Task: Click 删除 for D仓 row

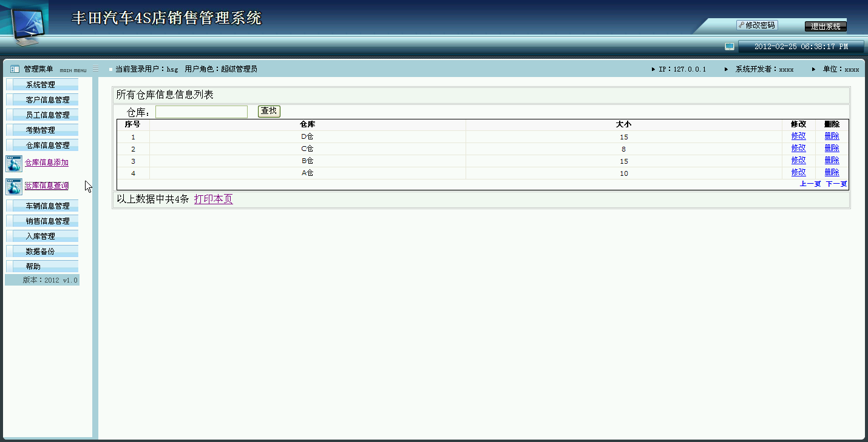Action: pyautogui.click(x=832, y=136)
